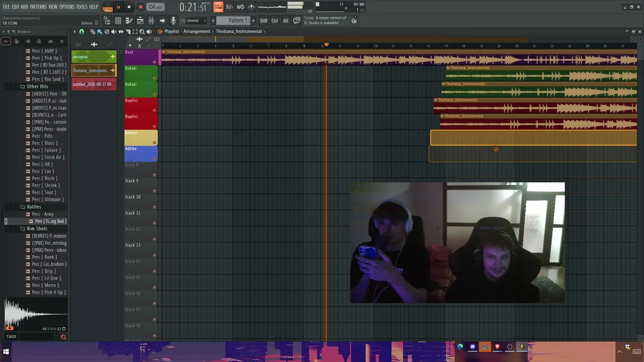
Task: Open Discord from the taskbar
Action: point(472,346)
